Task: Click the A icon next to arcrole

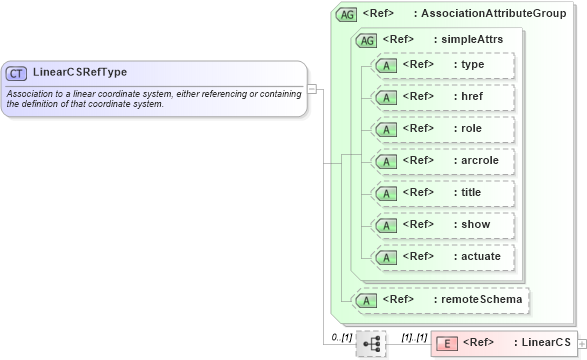Action: point(386,162)
